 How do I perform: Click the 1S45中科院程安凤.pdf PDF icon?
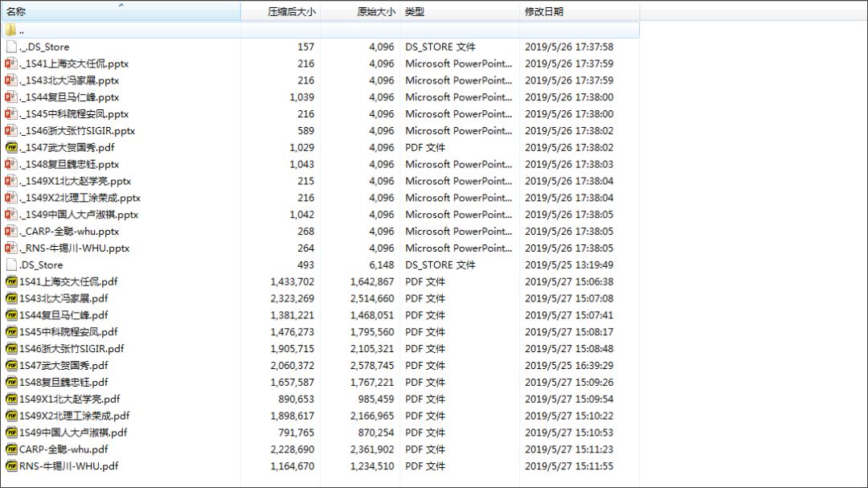[11, 332]
